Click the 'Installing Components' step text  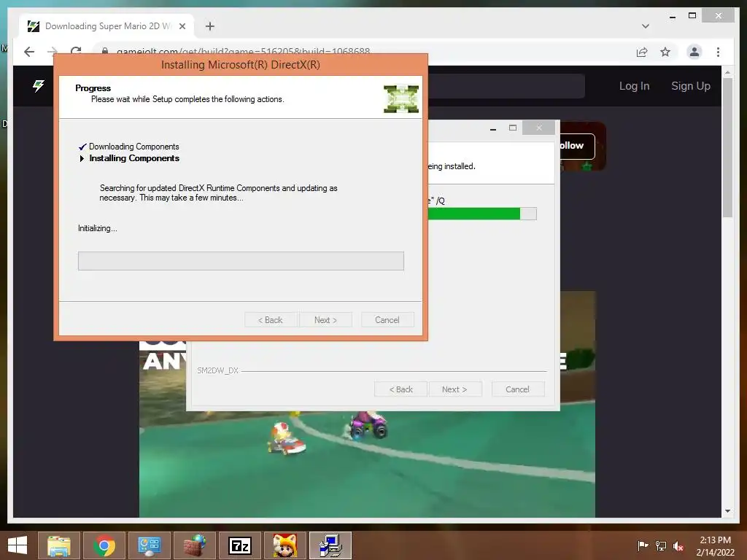(134, 158)
